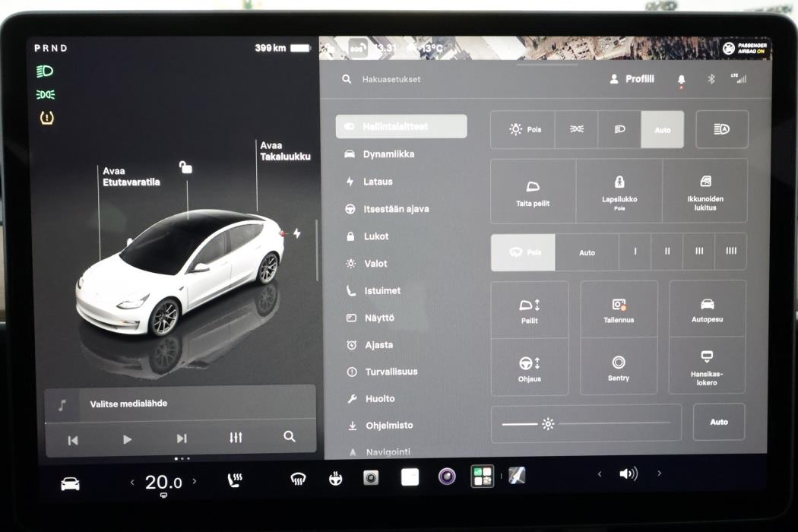Image resolution: width=798 pixels, height=532 pixels.
Task: Tap the Tallennus dashcam recording icon
Action: pos(619,309)
